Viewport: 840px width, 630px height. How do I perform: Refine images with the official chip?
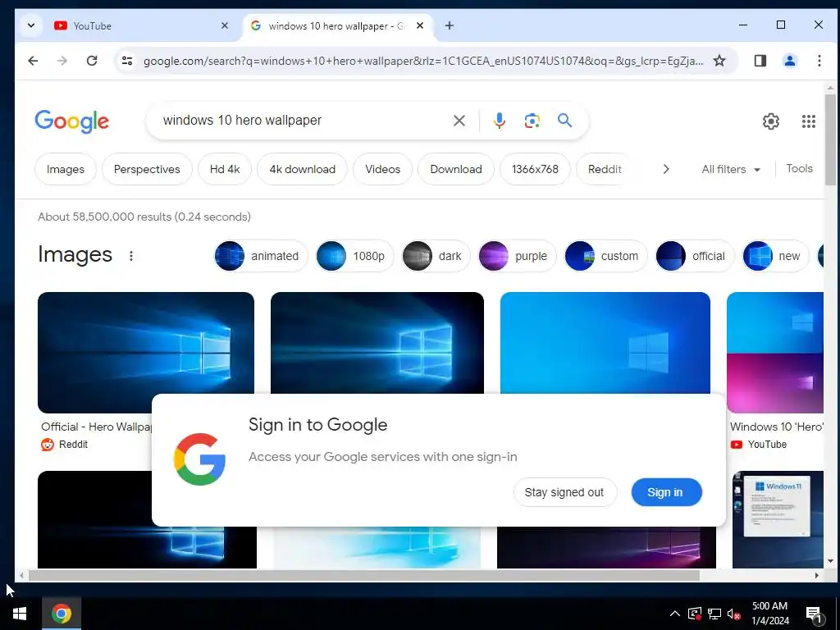[694, 256]
